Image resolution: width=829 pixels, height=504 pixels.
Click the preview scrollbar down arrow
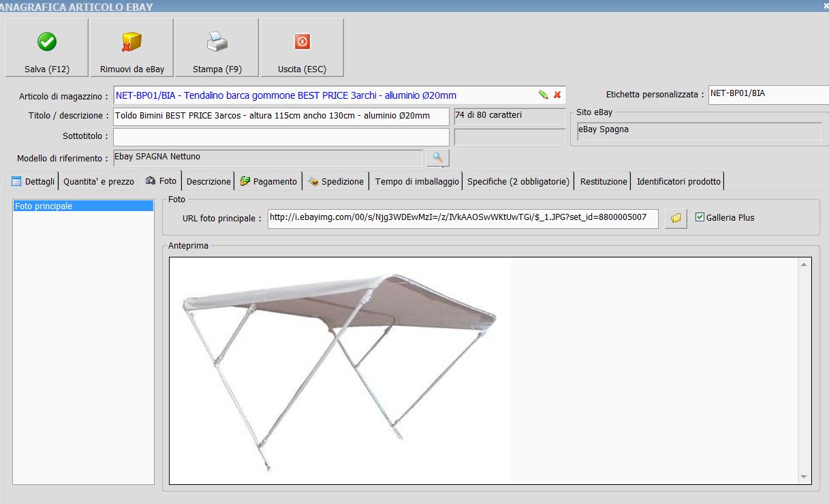804,477
